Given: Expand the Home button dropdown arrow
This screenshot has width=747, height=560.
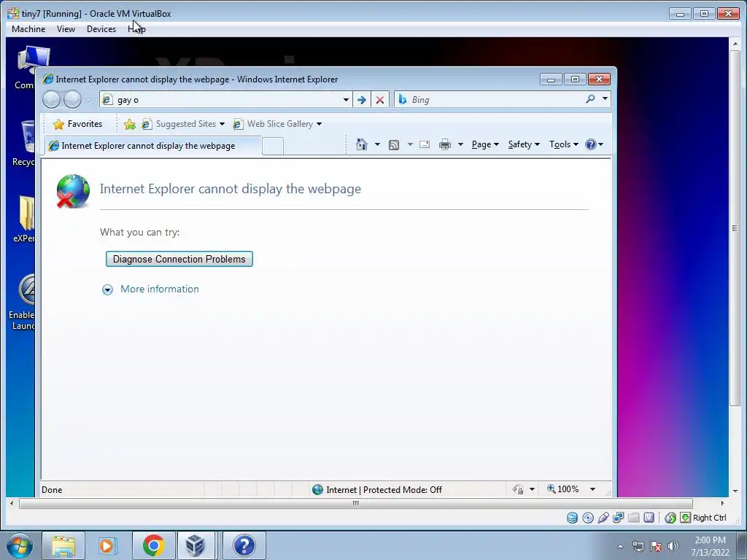Looking at the screenshot, I should tap(377, 144).
